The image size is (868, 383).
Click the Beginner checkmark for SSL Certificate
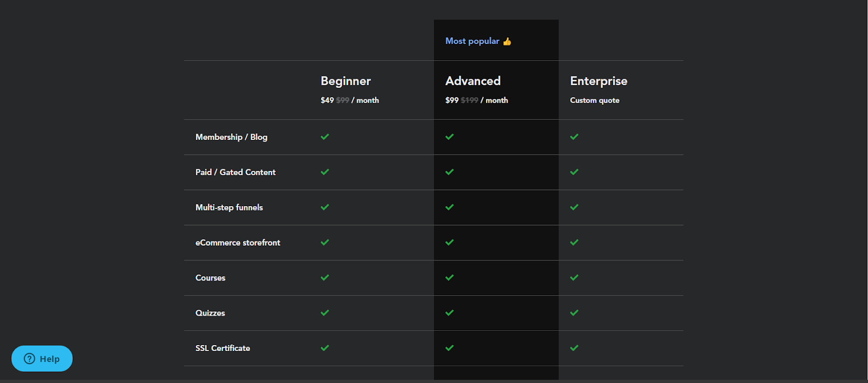coord(325,348)
